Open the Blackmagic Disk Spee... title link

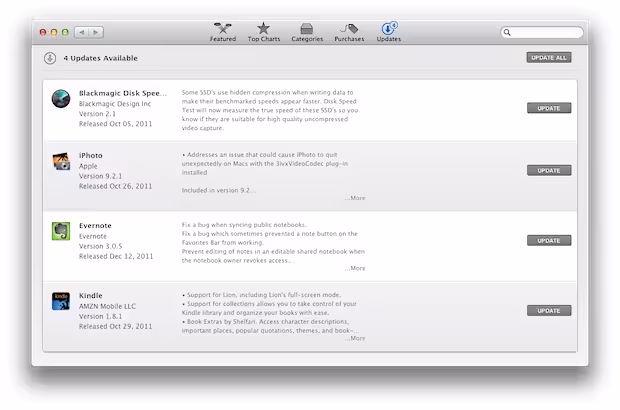[x=123, y=93]
